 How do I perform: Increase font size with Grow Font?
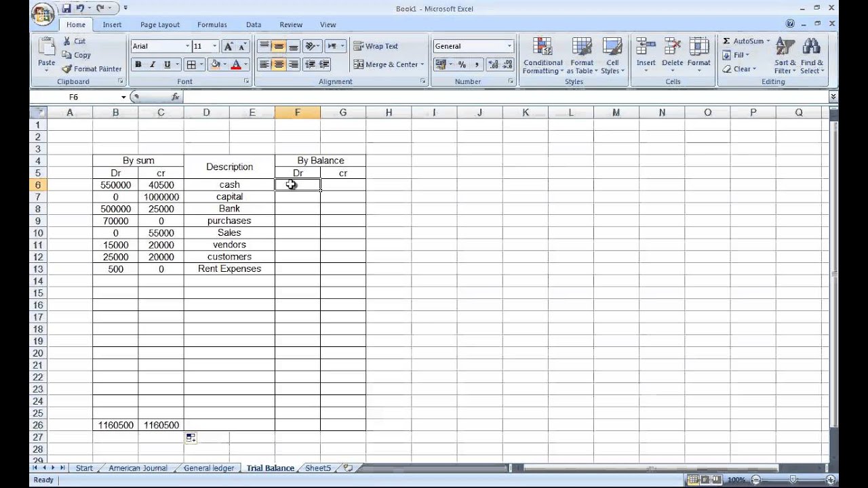coord(229,46)
